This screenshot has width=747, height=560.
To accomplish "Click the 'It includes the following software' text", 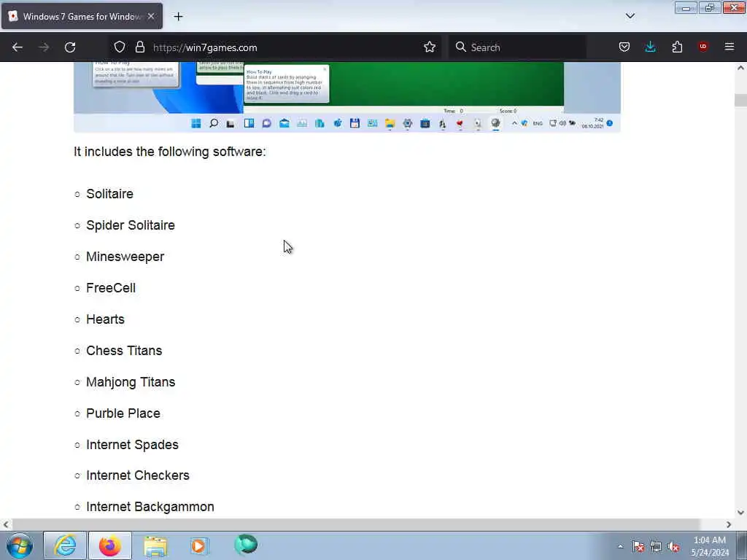I will click(169, 152).
